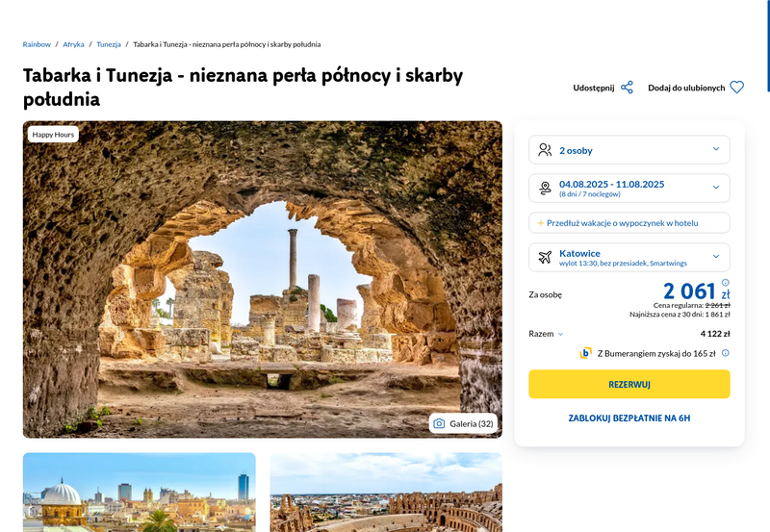Click the persons icon in travelers field
The width and height of the screenshot is (770, 532).
click(545, 150)
